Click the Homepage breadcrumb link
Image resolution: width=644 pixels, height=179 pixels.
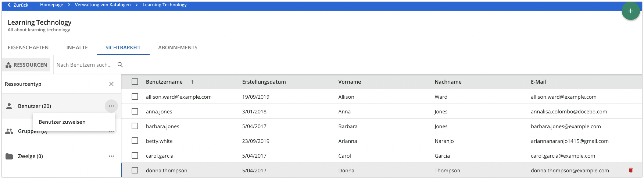click(51, 5)
